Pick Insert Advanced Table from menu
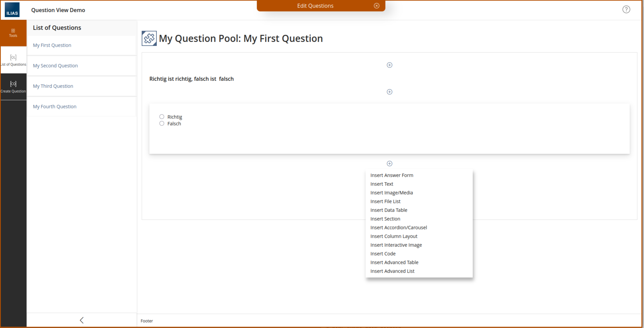This screenshot has width=644, height=328. pos(394,262)
